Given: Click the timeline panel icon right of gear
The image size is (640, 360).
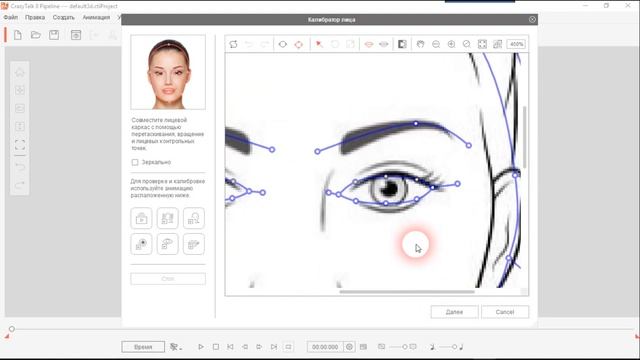Looking at the screenshot, I should point(363,347).
